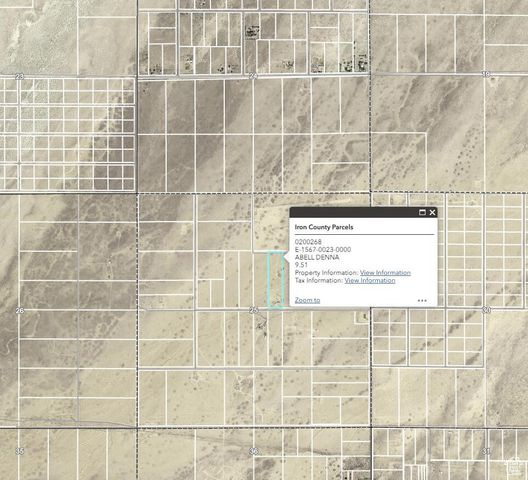Click section number 35 map label
The image size is (528, 480).
pos(20,451)
